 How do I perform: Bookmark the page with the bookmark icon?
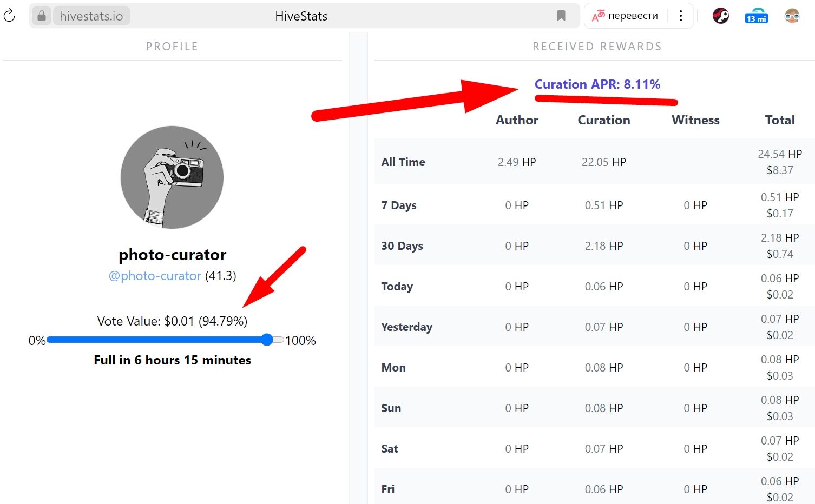point(561,16)
